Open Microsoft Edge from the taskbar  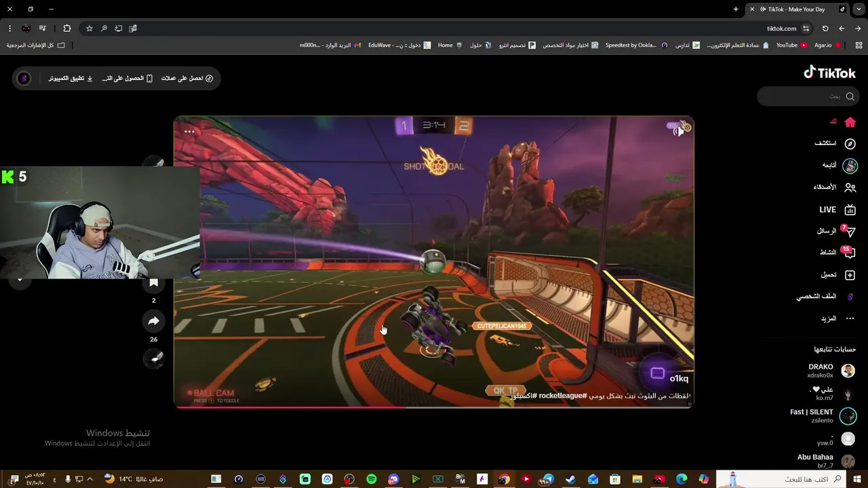(x=682, y=479)
